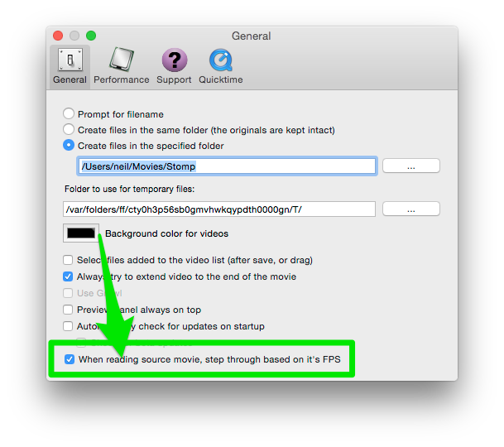The image size is (504, 447).
Task: Open the background color swatch for videos
Action: 81,233
